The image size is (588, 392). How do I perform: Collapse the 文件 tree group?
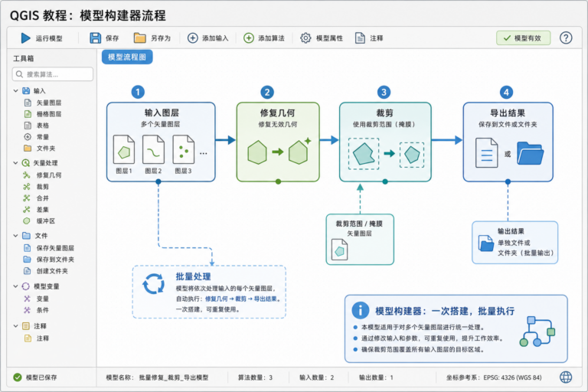click(16, 236)
